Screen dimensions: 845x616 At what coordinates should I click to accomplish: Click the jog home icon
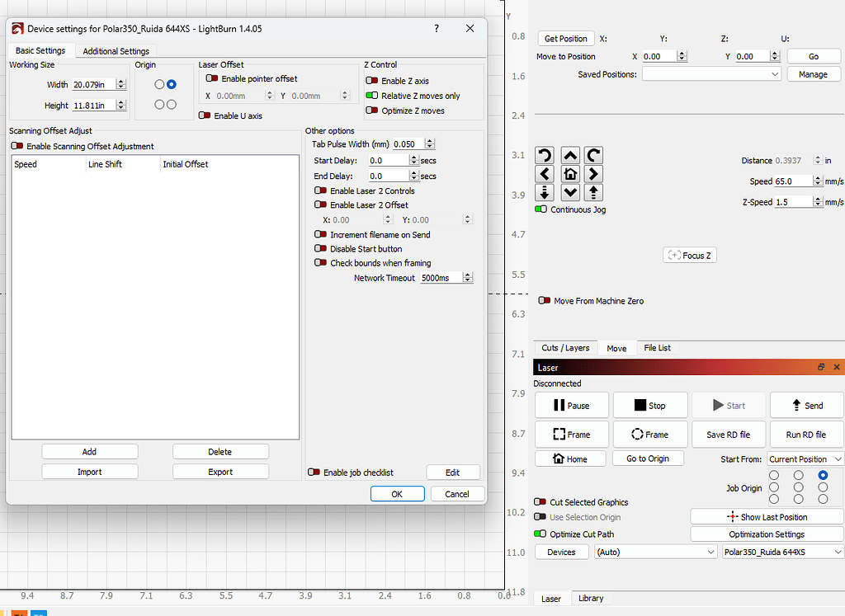point(569,174)
